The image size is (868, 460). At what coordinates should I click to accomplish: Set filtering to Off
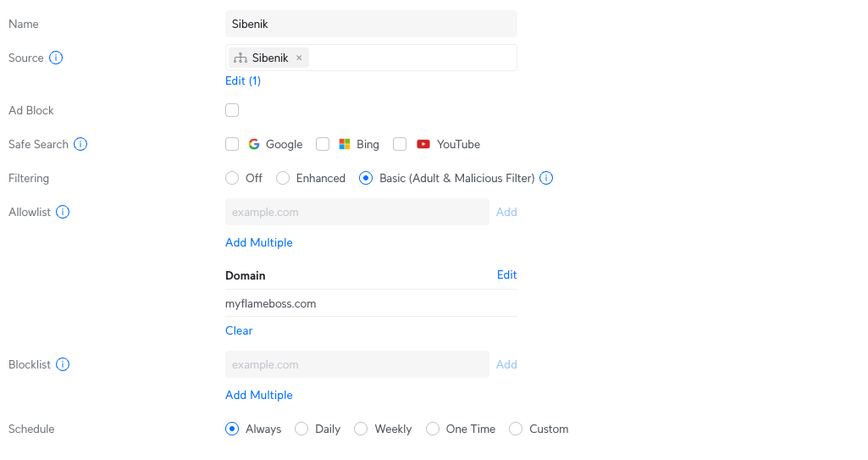pos(232,178)
